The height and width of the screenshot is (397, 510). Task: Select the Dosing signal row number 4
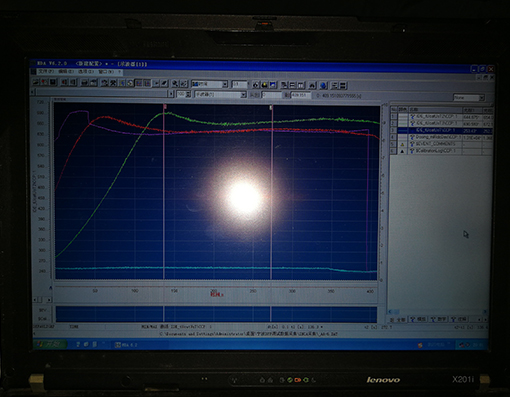pyautogui.click(x=442, y=137)
